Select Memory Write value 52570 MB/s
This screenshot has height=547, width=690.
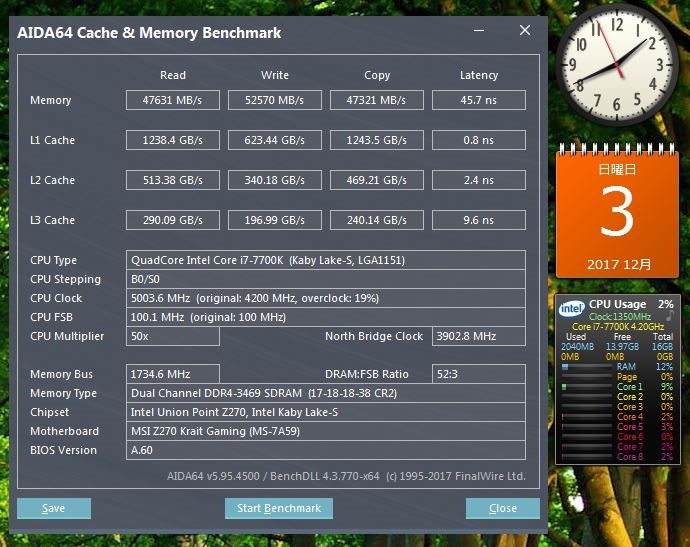coord(275,100)
